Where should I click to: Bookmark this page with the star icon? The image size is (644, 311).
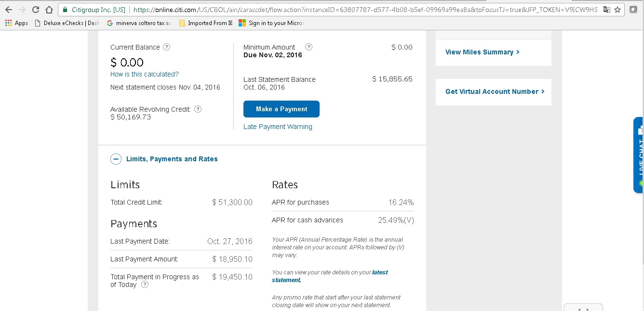coord(617,10)
